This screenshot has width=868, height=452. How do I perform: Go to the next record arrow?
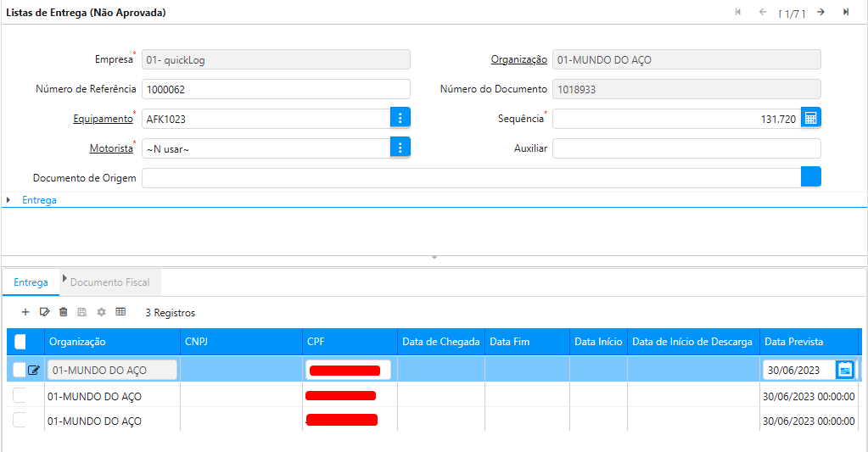pos(820,12)
